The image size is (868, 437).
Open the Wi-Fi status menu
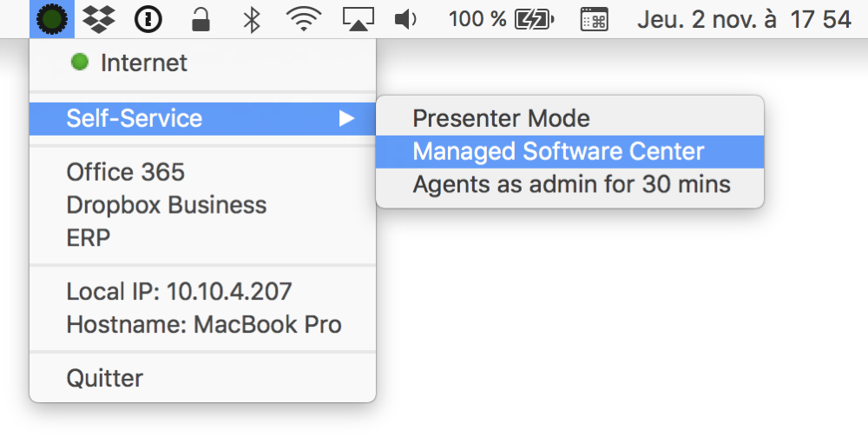click(303, 18)
